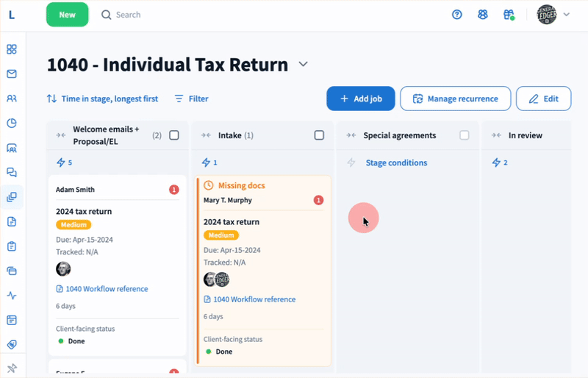Image resolution: width=588 pixels, height=378 pixels.
Task: Open Mary T. Murphy's 1040 Workflow reference link
Action: pos(254,299)
